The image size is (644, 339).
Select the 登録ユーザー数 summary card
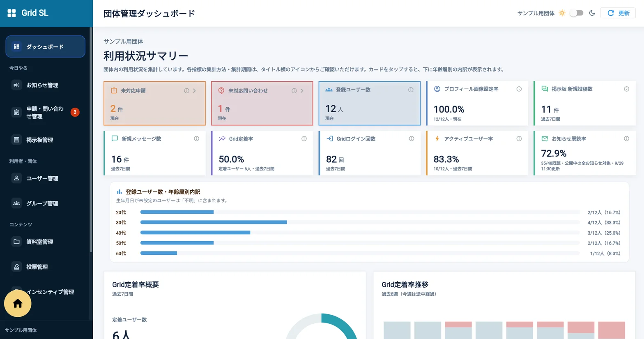(x=370, y=103)
